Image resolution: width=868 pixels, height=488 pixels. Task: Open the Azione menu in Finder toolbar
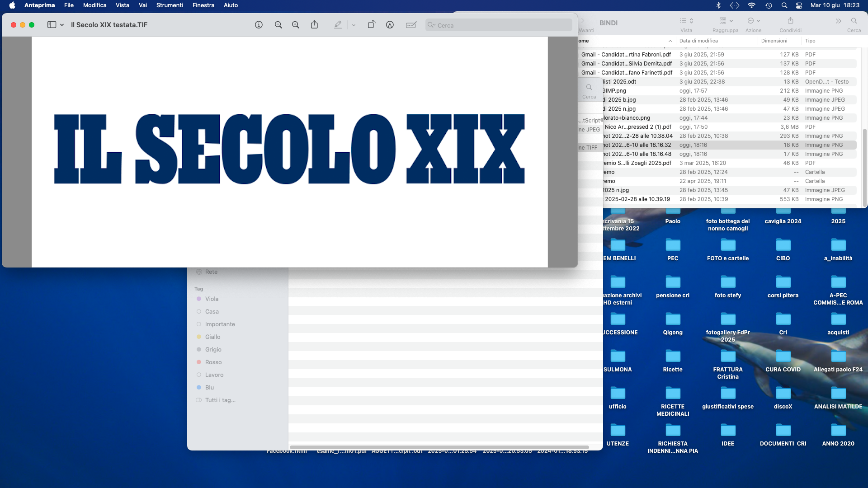[x=754, y=21]
